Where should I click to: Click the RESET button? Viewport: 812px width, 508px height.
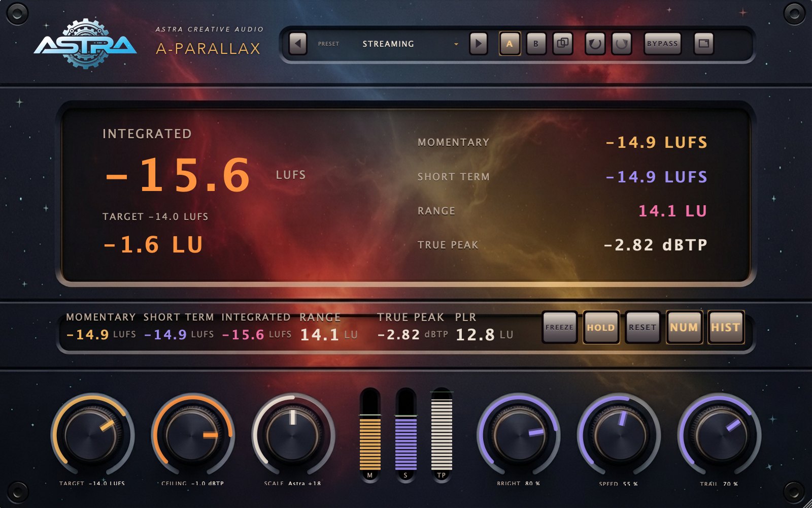point(642,327)
